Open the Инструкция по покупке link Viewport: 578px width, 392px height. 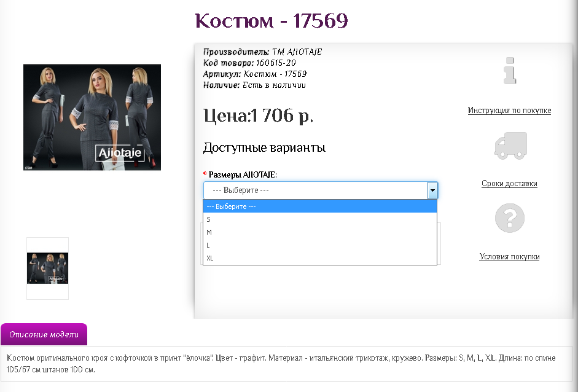pos(509,110)
